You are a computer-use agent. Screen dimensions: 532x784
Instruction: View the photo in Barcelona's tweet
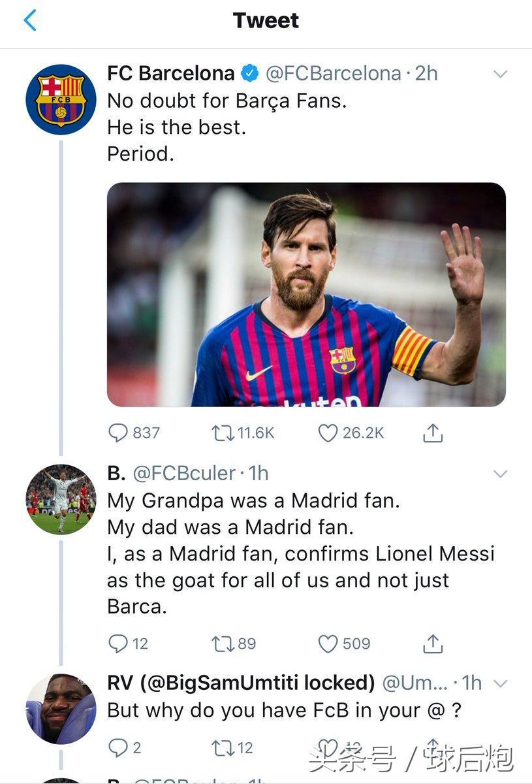point(306,294)
